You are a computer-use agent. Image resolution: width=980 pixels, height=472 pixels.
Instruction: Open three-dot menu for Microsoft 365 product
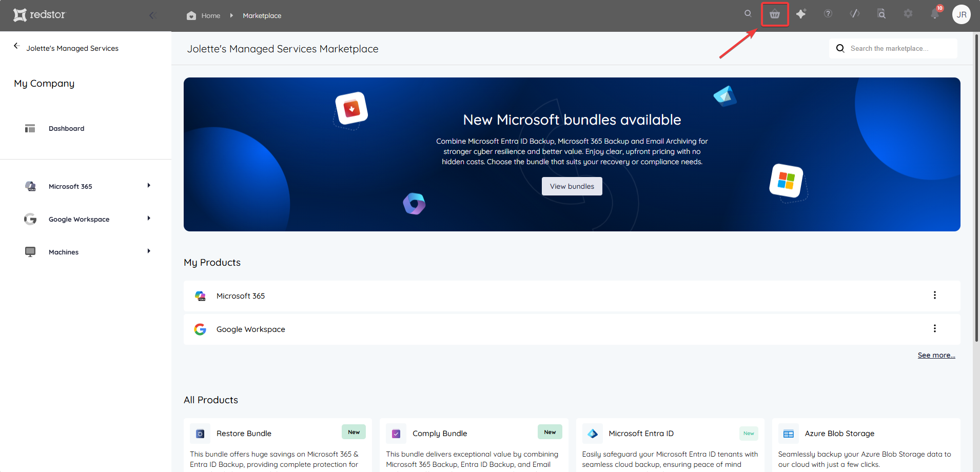pos(935,295)
